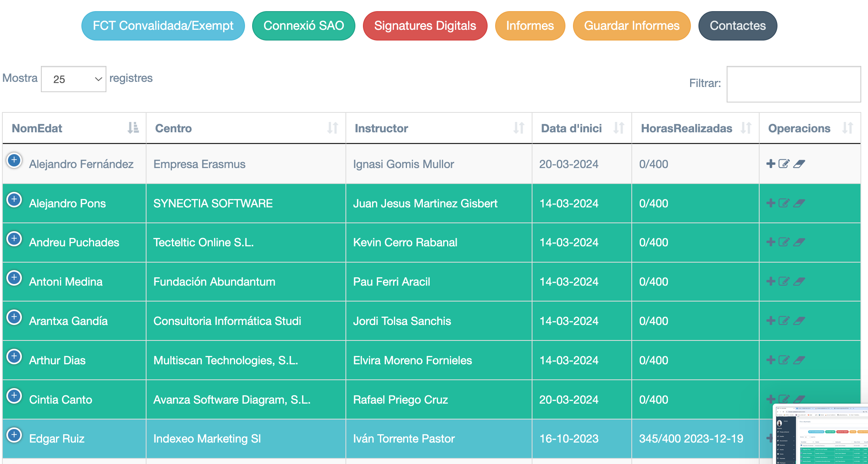This screenshot has height=464, width=868.
Task: Expand row details for Alejandro Pons
Action: [x=14, y=199]
